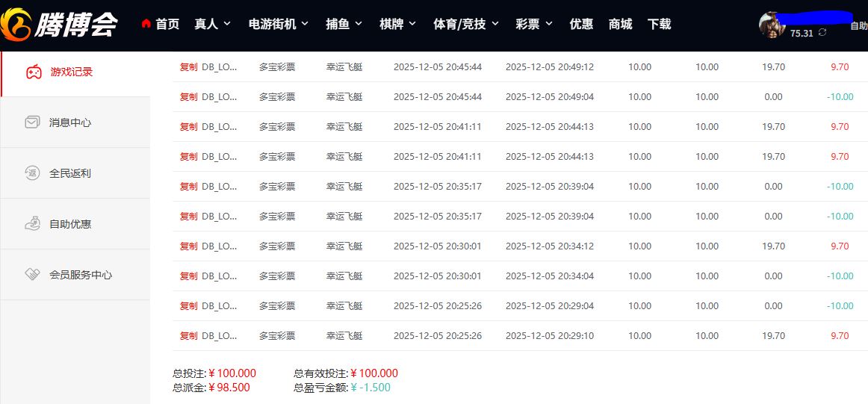This screenshot has height=404, width=868.
Task: Click the 全民返利 rebate icon
Action: pyautogui.click(x=32, y=173)
